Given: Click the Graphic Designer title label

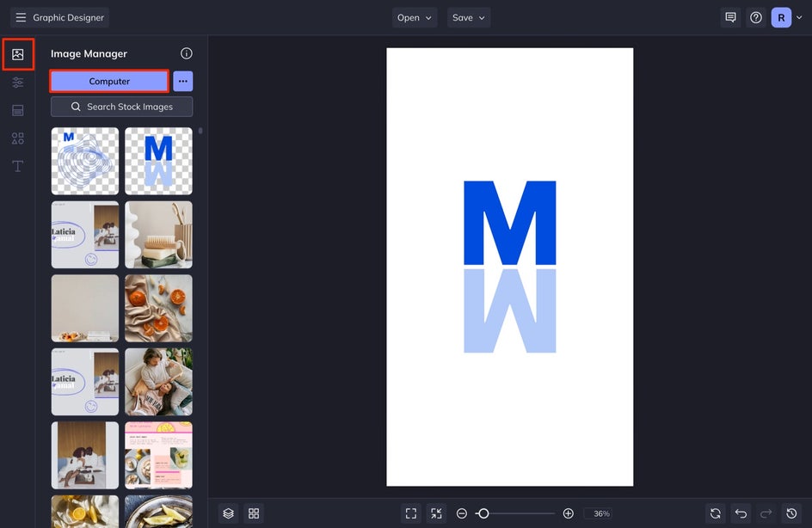Looking at the screenshot, I should pyautogui.click(x=68, y=17).
